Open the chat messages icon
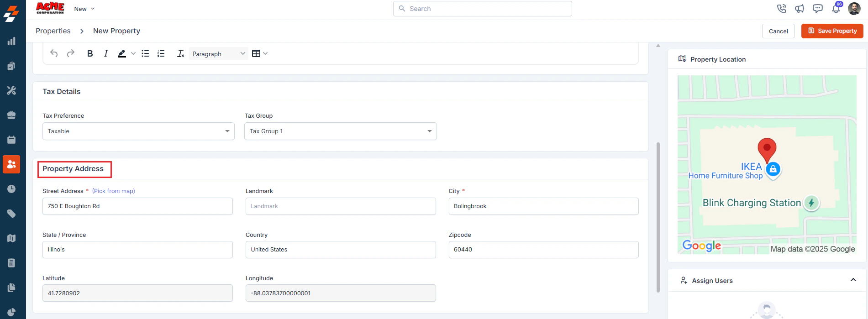 point(818,9)
